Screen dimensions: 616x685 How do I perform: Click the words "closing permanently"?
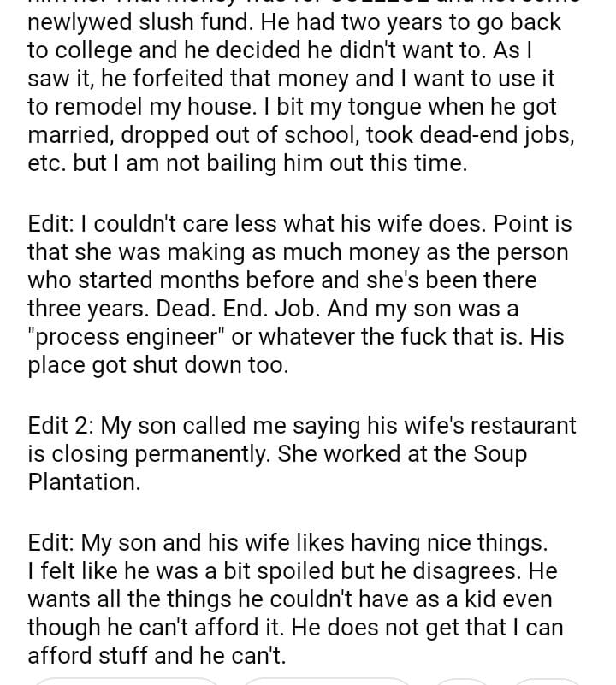click(162, 453)
